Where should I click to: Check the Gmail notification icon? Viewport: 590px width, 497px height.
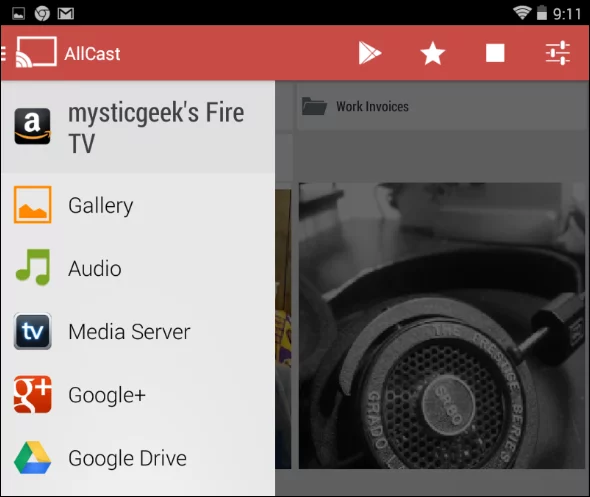[65, 14]
